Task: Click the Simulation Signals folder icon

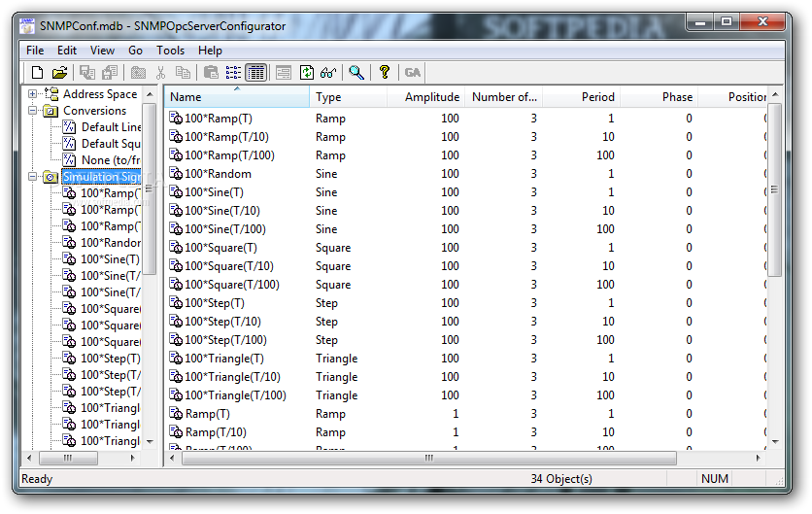Action: coord(51,177)
